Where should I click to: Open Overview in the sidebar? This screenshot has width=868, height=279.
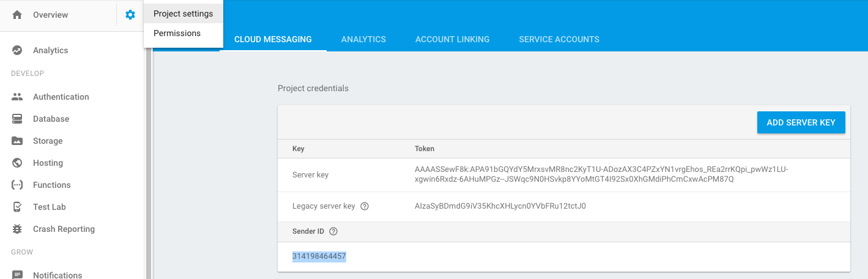51,15
